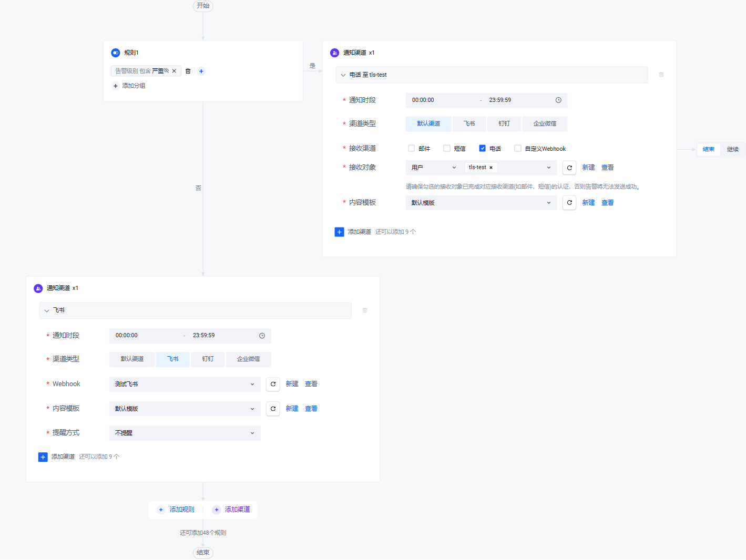Click the 规则1 toggle icon
Viewport: 746px width, 560px height.
[116, 53]
